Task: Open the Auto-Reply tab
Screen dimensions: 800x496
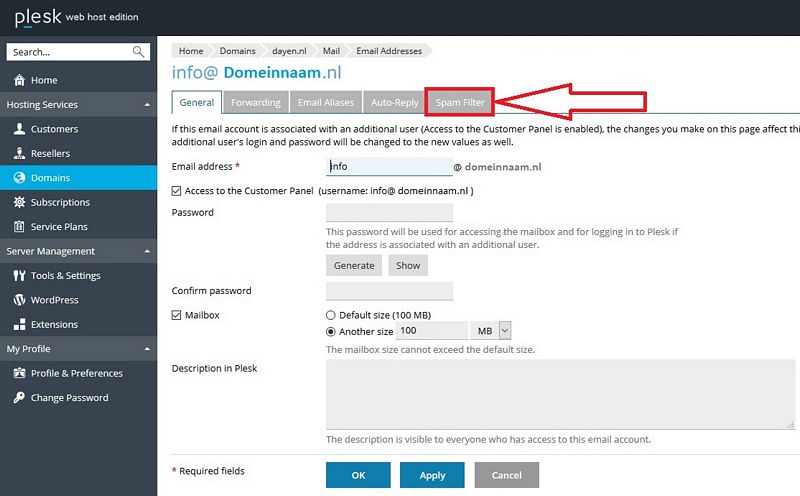Action: click(x=394, y=102)
